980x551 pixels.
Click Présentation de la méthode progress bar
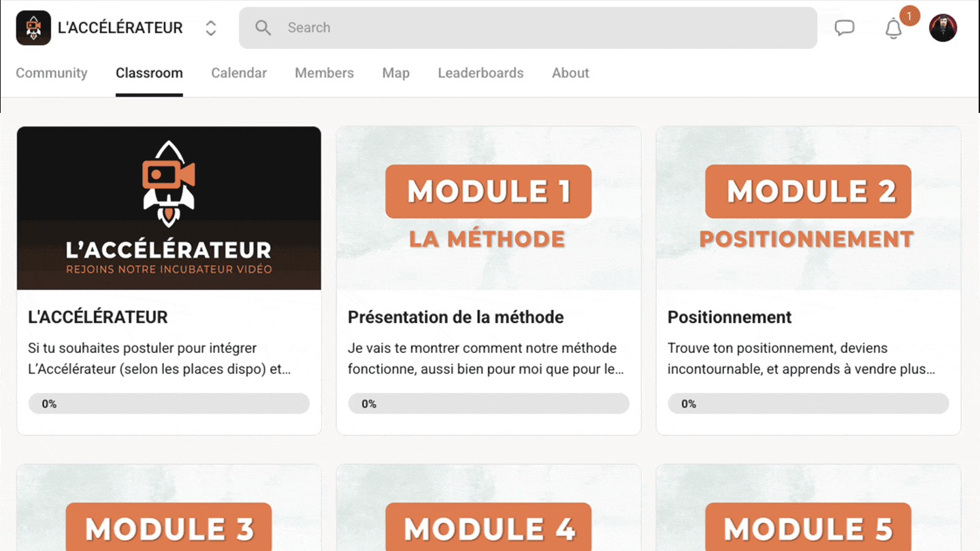pyautogui.click(x=489, y=403)
